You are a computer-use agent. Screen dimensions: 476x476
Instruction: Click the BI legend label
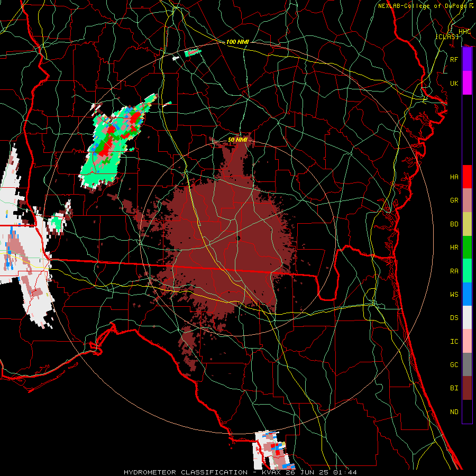[454, 388]
